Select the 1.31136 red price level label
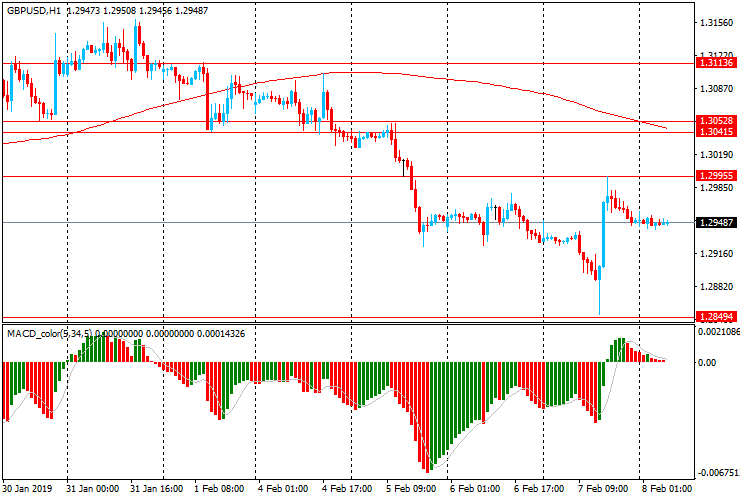740x500 pixels. click(x=717, y=63)
